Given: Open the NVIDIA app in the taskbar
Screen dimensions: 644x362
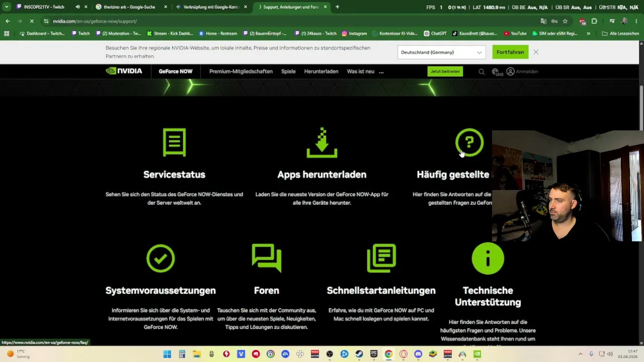Looking at the screenshot, I should [477, 354].
